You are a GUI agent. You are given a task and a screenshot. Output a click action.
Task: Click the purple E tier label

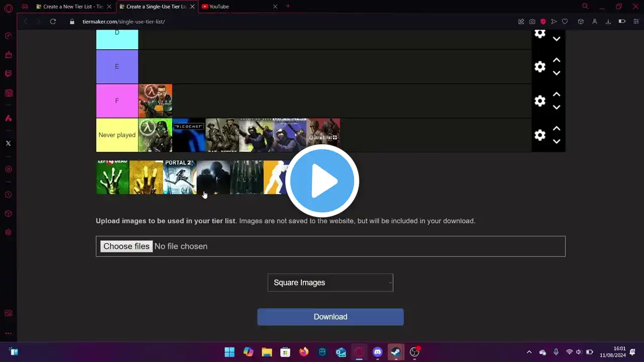[117, 67]
